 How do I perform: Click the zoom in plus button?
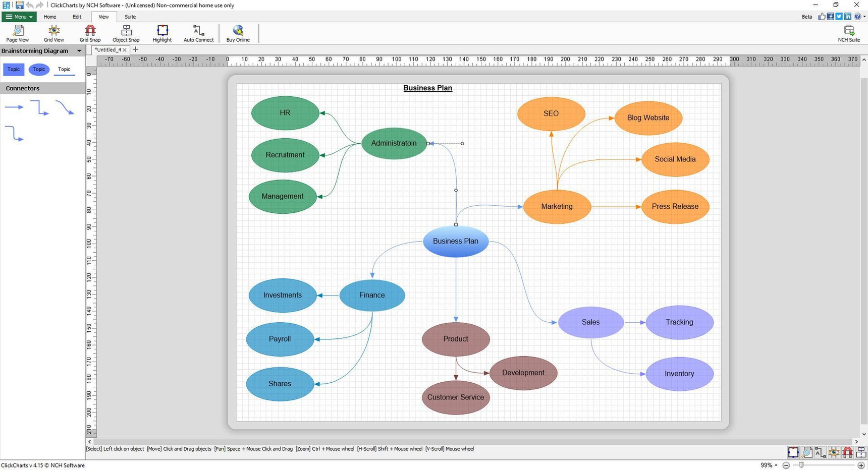(x=861, y=465)
